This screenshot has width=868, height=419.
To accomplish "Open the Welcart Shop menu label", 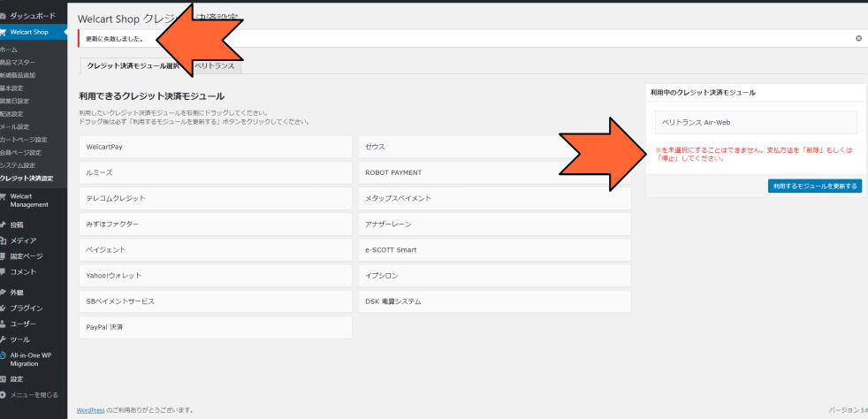I will click(29, 32).
